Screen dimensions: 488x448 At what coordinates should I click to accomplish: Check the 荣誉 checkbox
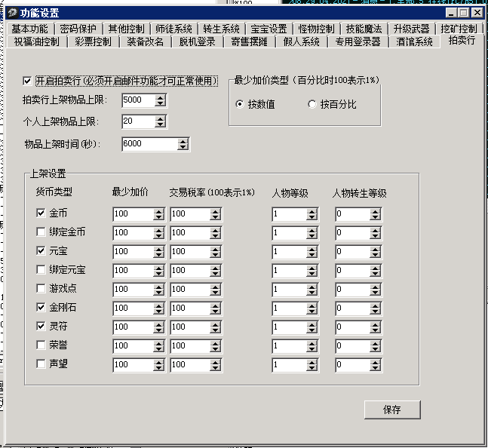point(41,345)
